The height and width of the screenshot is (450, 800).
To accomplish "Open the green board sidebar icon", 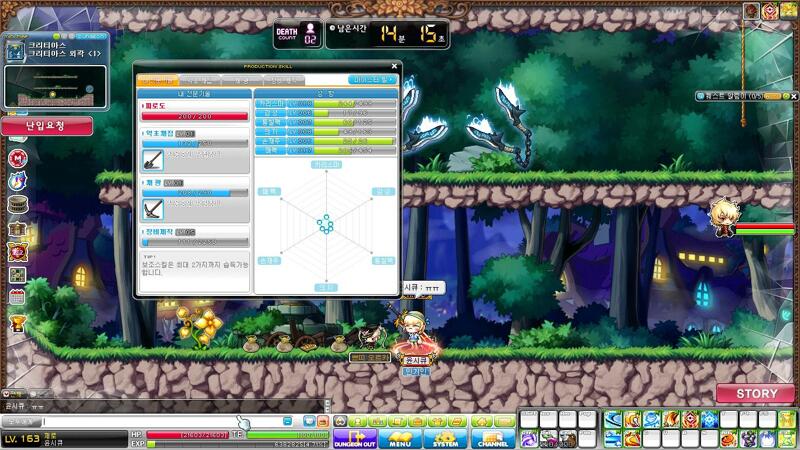I will (x=18, y=275).
